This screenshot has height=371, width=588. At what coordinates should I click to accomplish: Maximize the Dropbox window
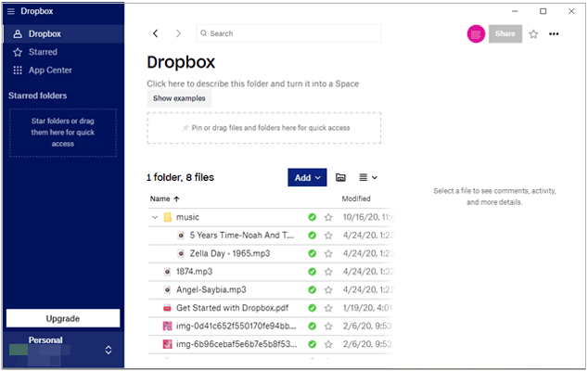click(543, 11)
